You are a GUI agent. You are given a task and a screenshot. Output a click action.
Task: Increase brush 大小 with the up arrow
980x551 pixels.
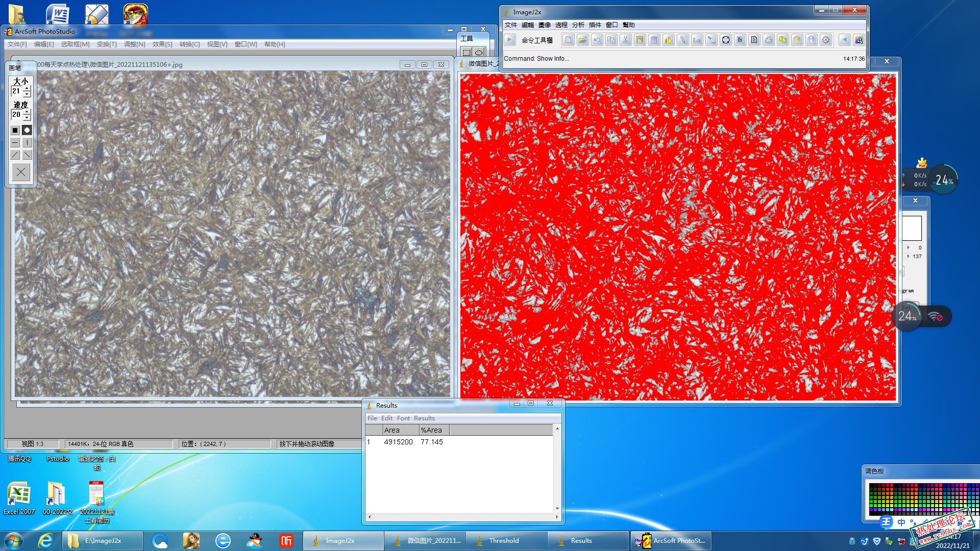tap(27, 89)
